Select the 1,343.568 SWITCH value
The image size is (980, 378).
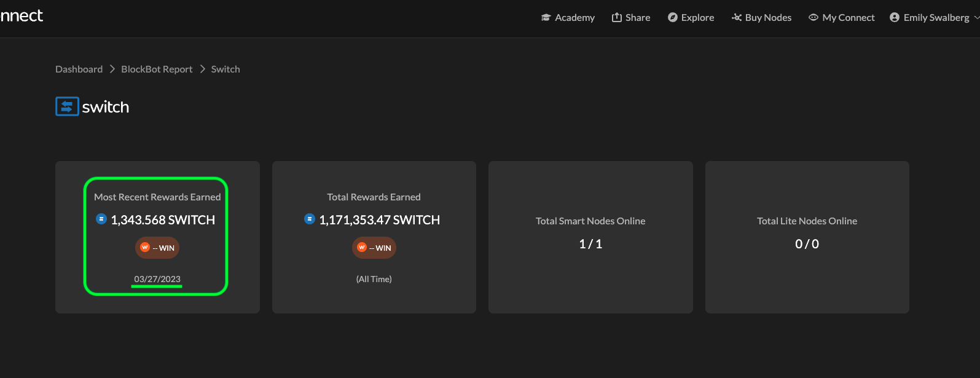[163, 220]
